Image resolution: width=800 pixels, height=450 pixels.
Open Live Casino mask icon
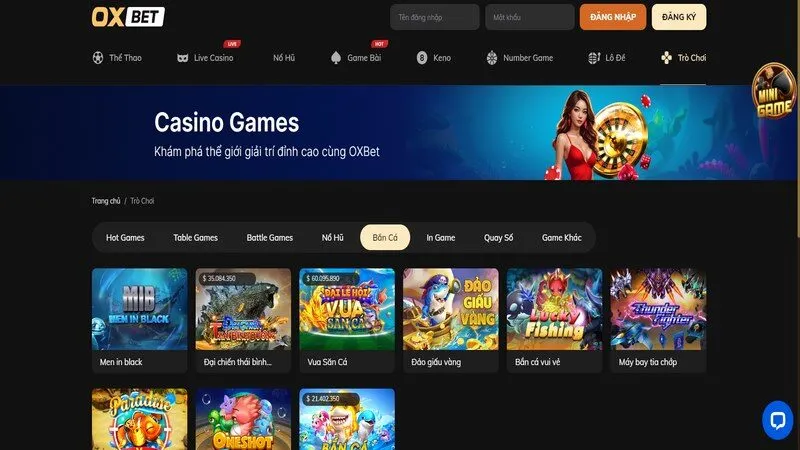tap(182, 58)
